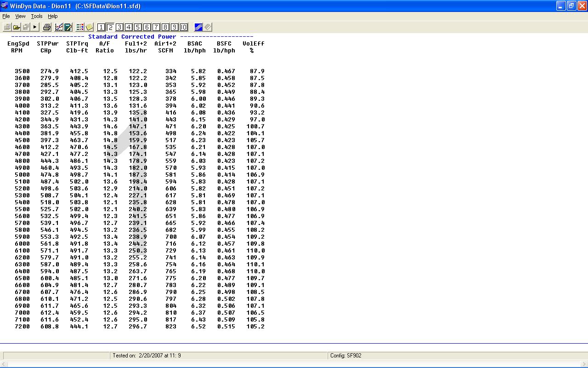Switch to data page 10
This screenshot has height=368, width=588.
coord(184,27)
